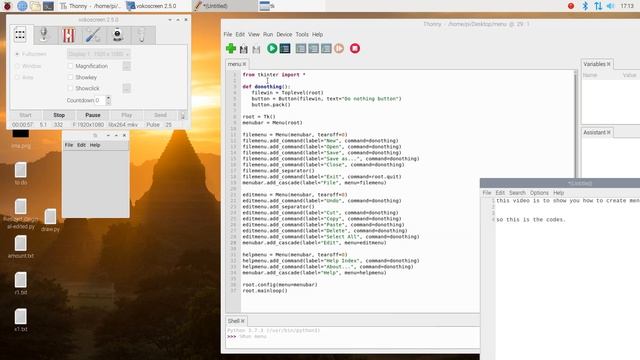Click the network arrows icon in system tray
This screenshot has height=360, width=640.
598,6
